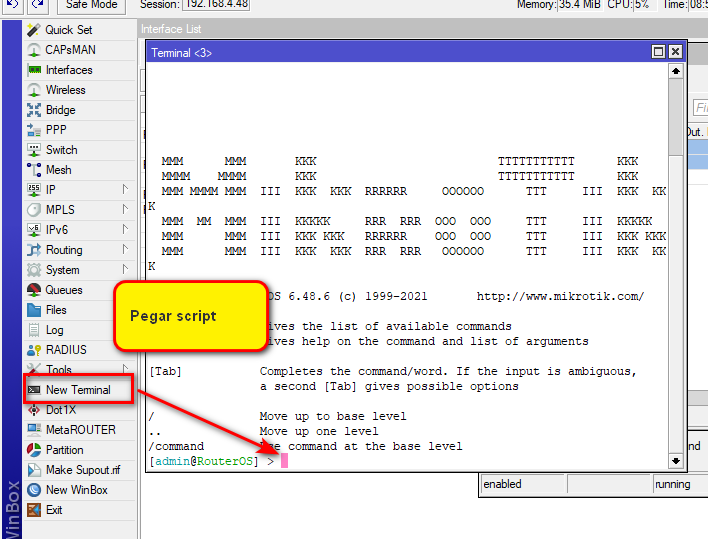Open Dot1X menu label

point(61,410)
